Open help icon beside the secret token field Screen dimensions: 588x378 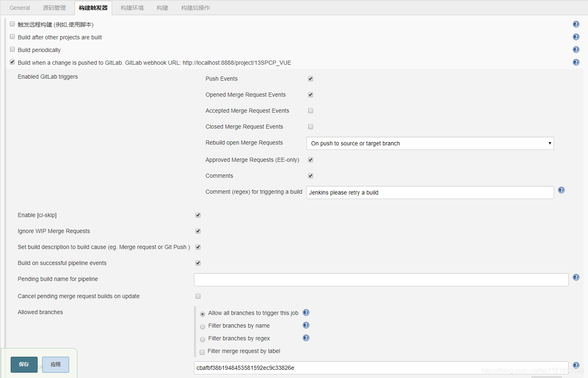tap(576, 365)
